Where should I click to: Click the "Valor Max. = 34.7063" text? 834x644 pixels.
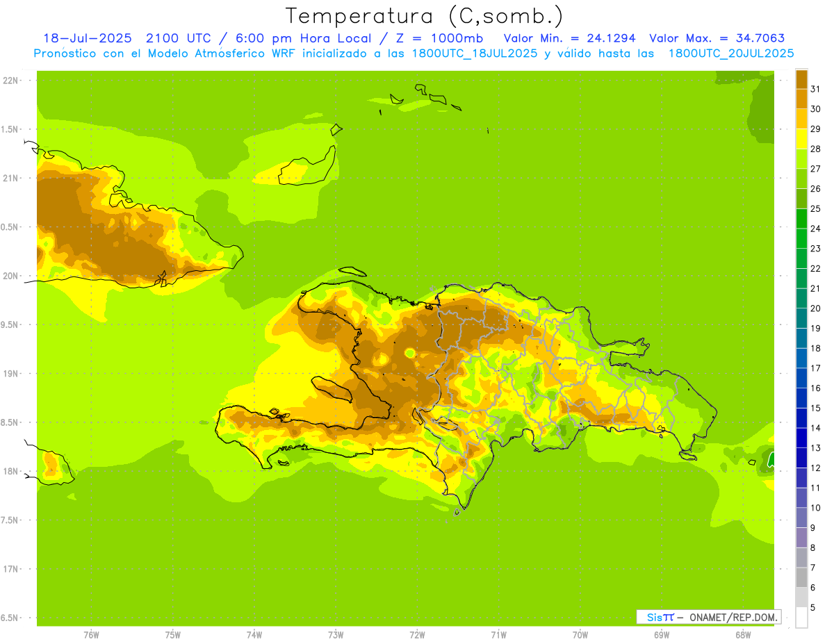[717, 38]
